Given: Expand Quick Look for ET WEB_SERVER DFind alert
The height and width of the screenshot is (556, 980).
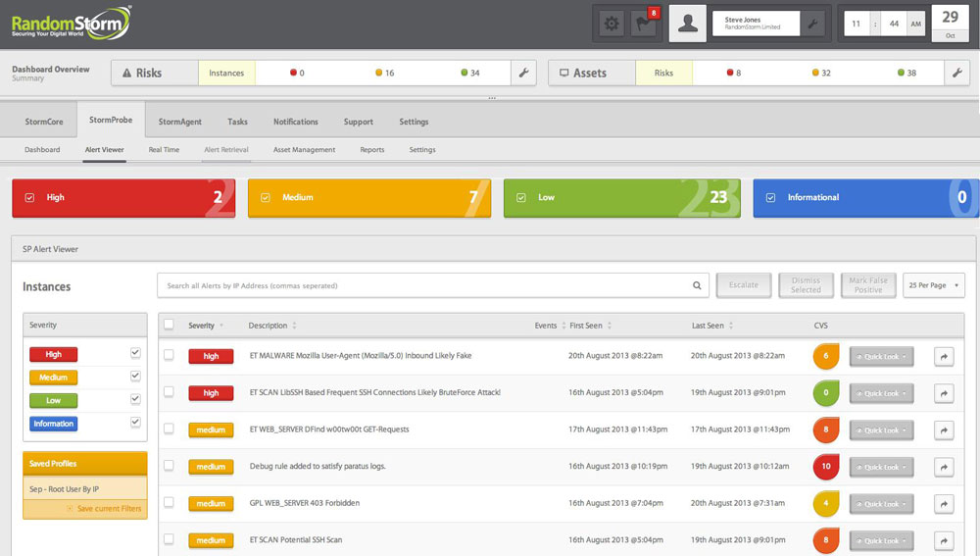Looking at the screenshot, I should pyautogui.click(x=881, y=430).
